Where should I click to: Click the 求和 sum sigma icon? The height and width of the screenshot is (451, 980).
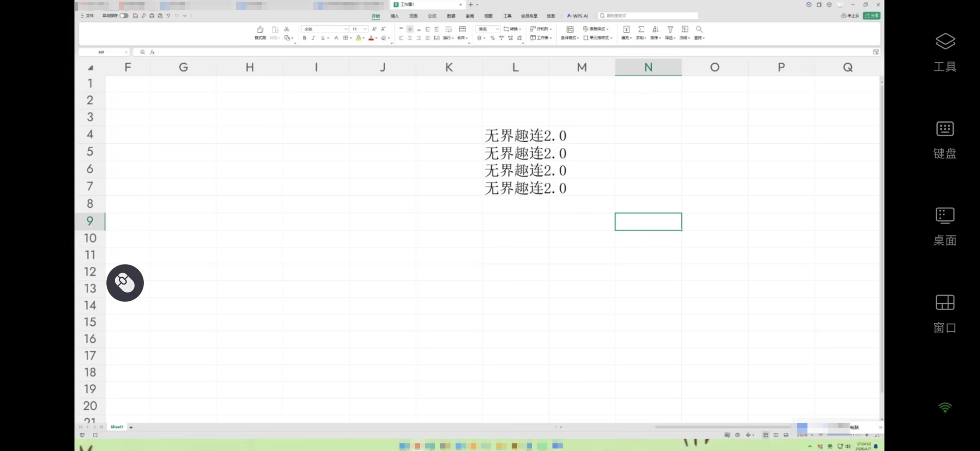(x=641, y=29)
